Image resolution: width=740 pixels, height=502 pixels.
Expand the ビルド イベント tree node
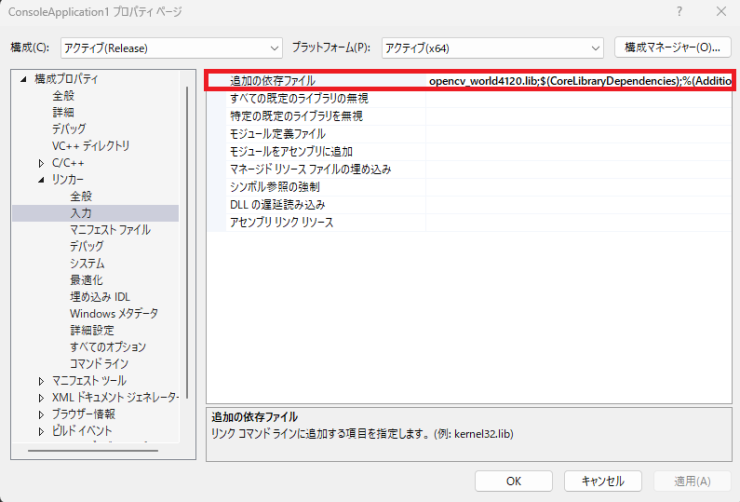41,431
